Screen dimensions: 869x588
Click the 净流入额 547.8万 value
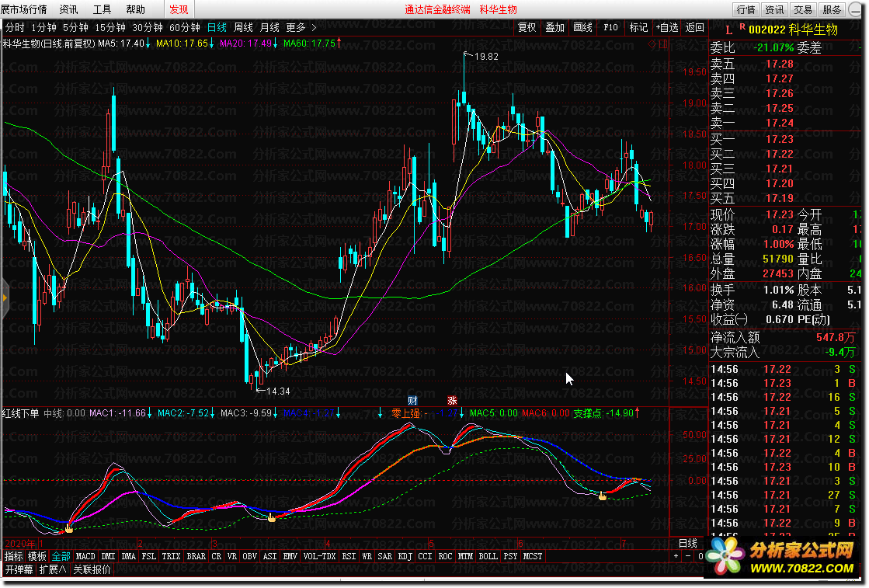(836, 338)
